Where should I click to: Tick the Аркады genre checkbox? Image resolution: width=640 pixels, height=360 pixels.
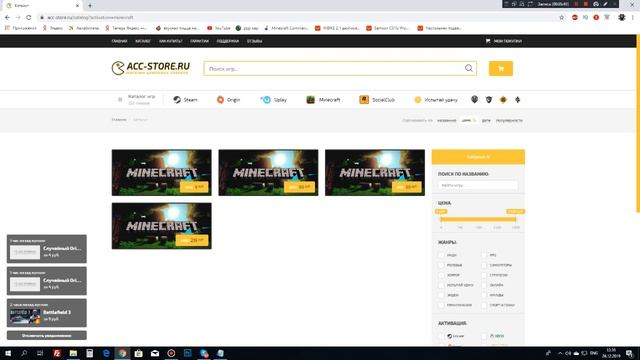[484, 295]
